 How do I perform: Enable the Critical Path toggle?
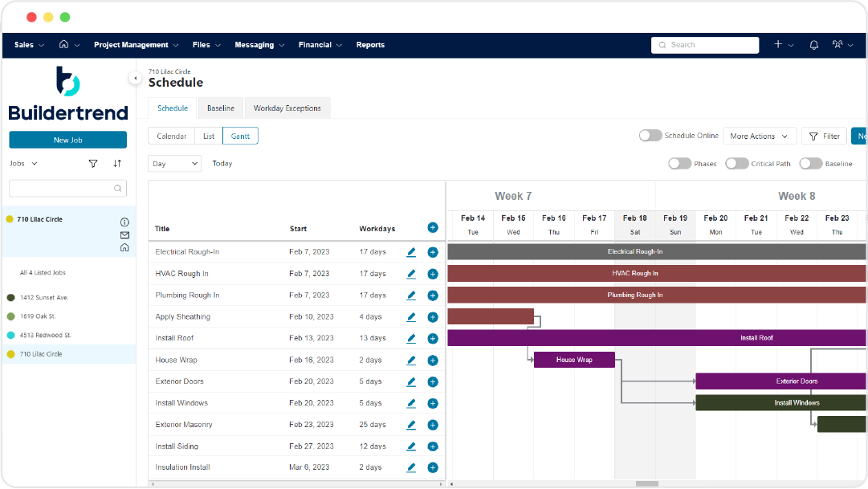736,163
